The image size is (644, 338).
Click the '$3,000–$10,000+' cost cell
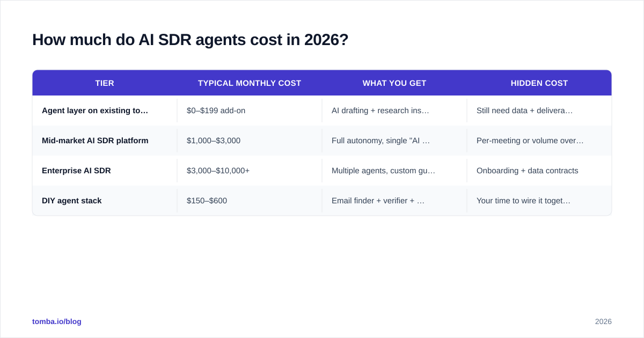(250, 171)
